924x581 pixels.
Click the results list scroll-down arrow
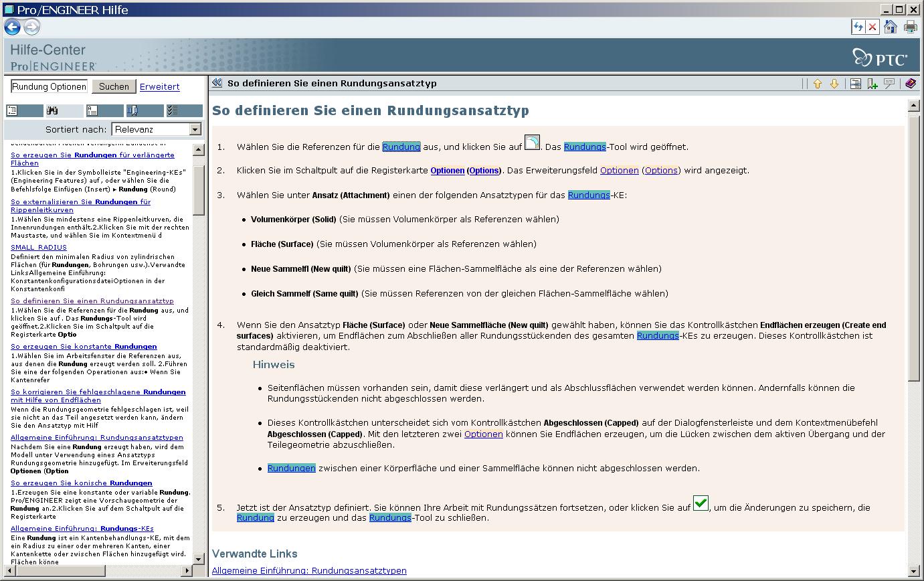198,558
